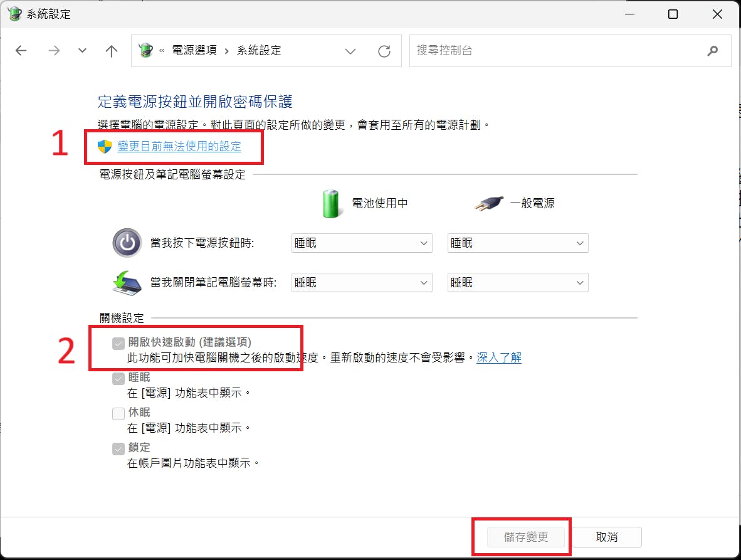The image size is (741, 560).
Task: Click the 一般電源 column label
Action: [533, 203]
